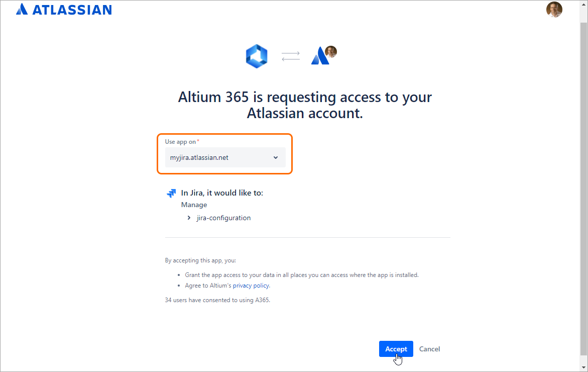Click the 'Use app on' field label
Screen dimensions: 588x372
180,142
